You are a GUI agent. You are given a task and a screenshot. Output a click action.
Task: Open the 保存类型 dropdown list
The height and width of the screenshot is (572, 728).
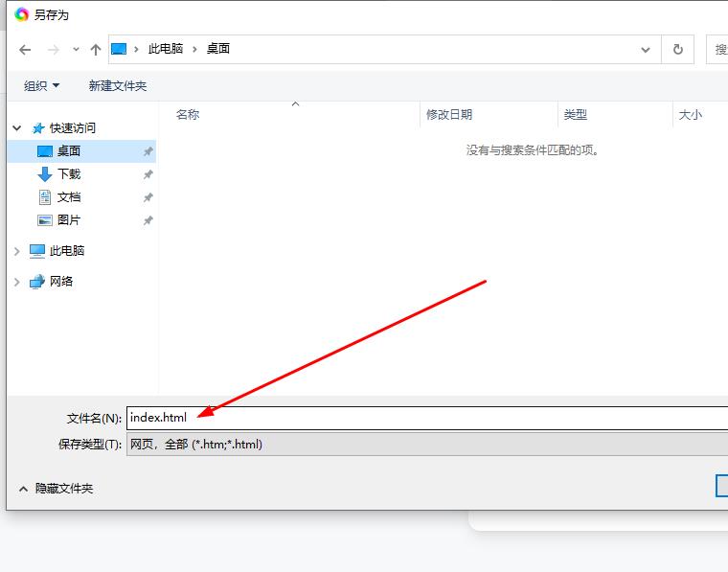[x=427, y=445]
